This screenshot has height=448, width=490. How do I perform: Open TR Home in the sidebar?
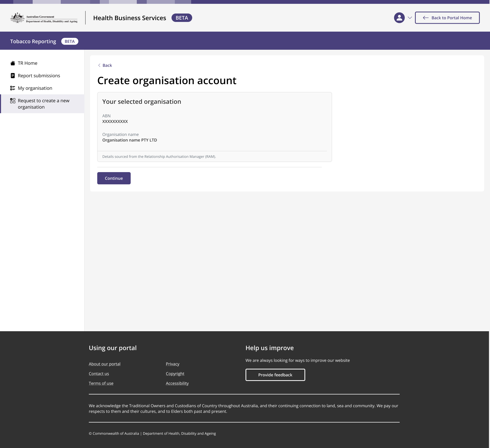[42, 63]
